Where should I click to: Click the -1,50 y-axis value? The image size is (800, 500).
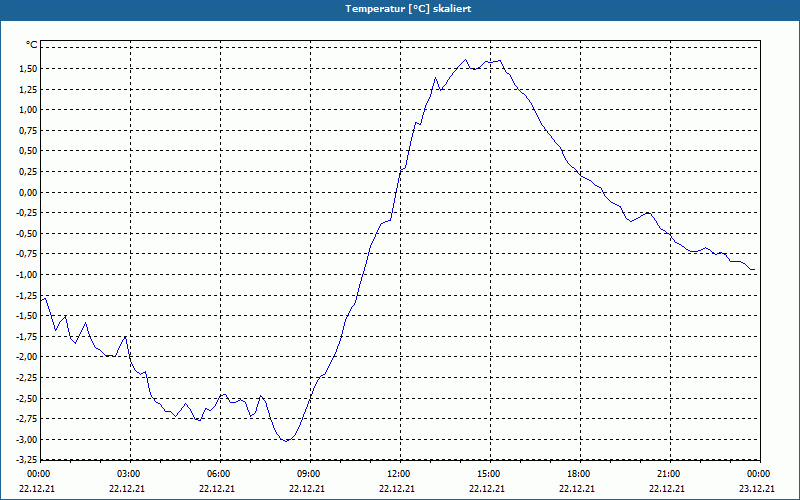click(27, 316)
